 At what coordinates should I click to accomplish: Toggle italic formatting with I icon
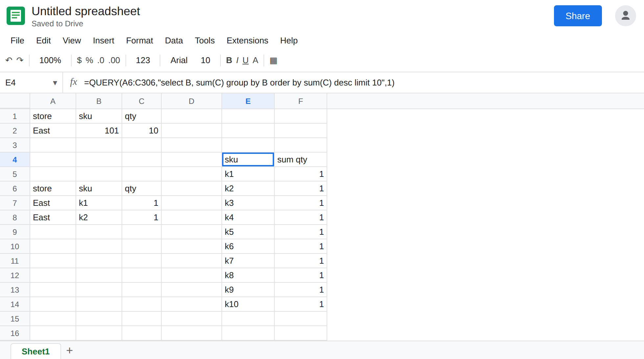point(237,60)
